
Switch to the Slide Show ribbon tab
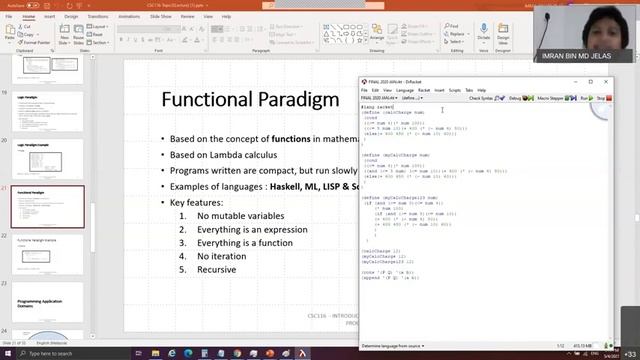click(160, 17)
